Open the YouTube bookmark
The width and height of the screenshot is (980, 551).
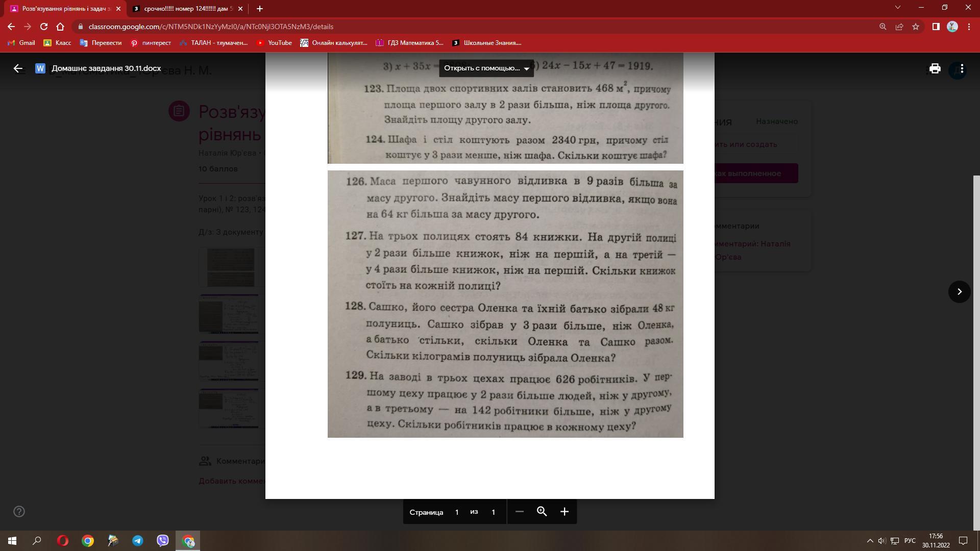(274, 43)
